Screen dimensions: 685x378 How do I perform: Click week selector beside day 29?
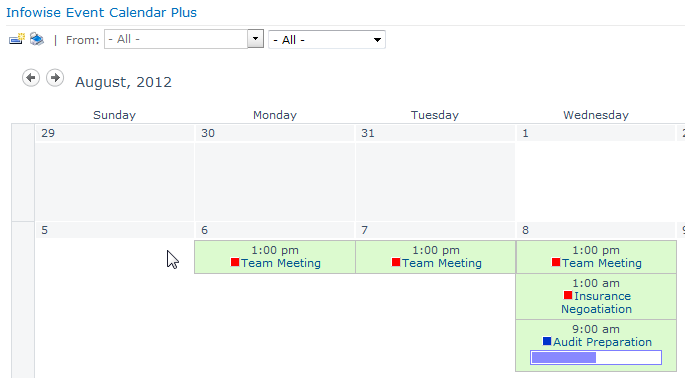23,173
